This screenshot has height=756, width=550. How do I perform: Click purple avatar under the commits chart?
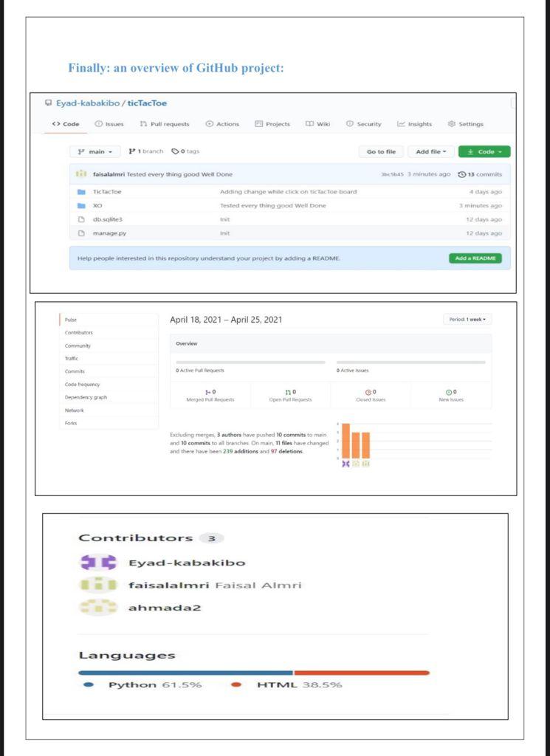tap(346, 464)
